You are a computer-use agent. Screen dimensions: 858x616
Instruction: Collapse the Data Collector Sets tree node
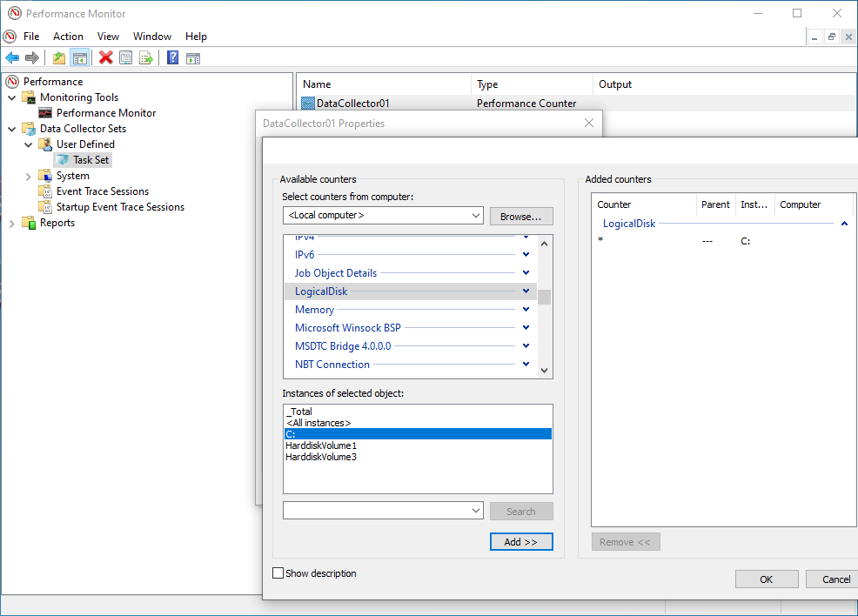10,128
